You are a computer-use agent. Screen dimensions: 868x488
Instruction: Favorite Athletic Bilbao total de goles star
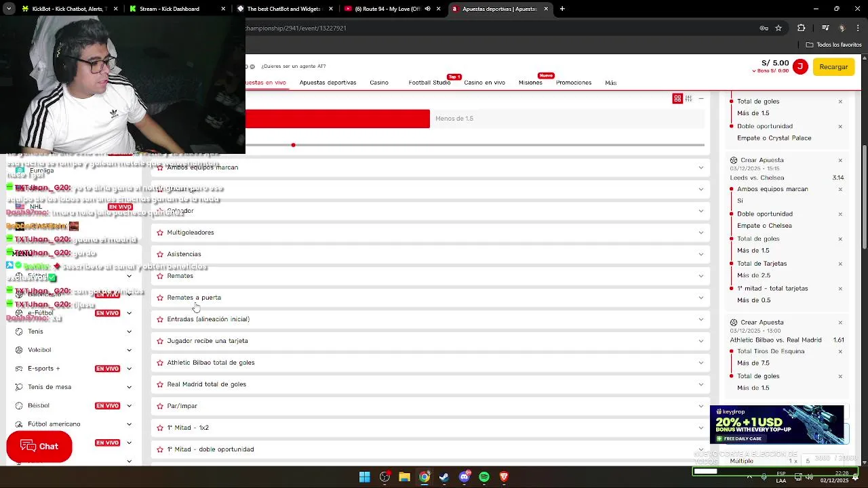pyautogui.click(x=160, y=363)
